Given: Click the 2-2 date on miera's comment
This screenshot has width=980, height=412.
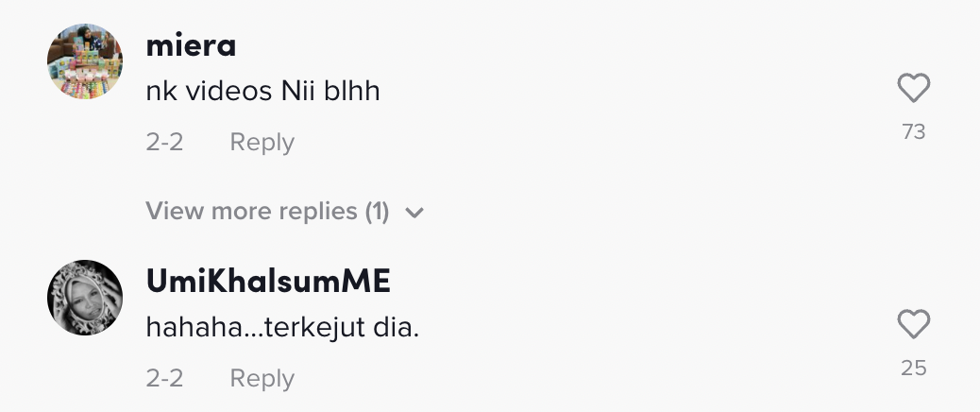Looking at the screenshot, I should point(164,143).
